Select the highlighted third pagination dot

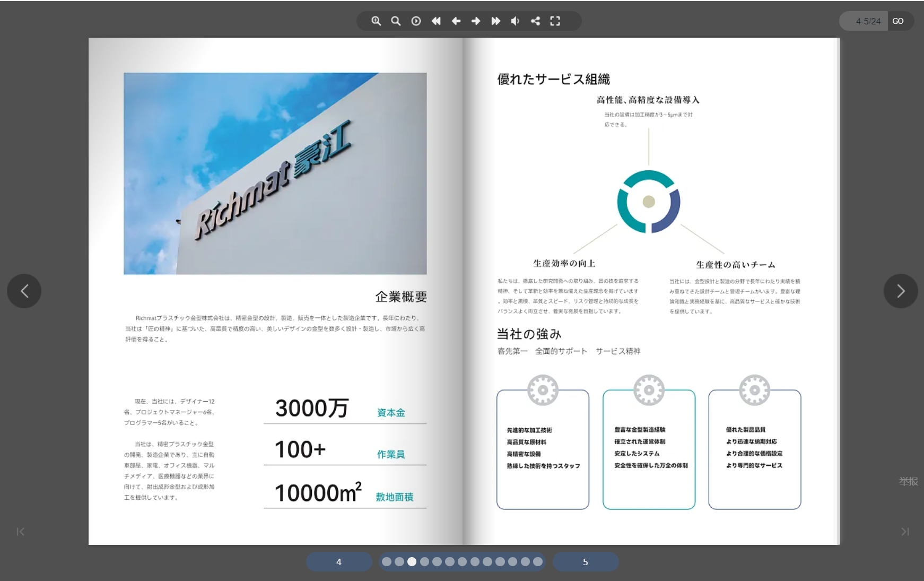tap(412, 562)
